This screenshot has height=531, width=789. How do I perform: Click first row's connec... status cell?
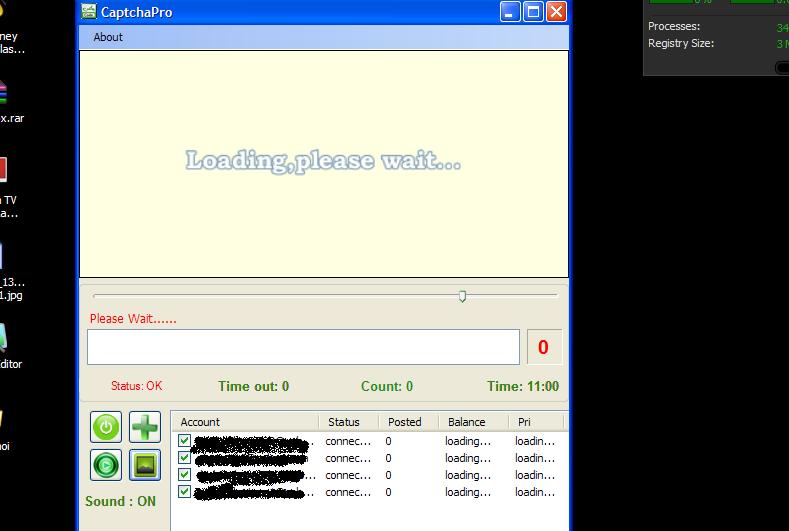(348, 441)
